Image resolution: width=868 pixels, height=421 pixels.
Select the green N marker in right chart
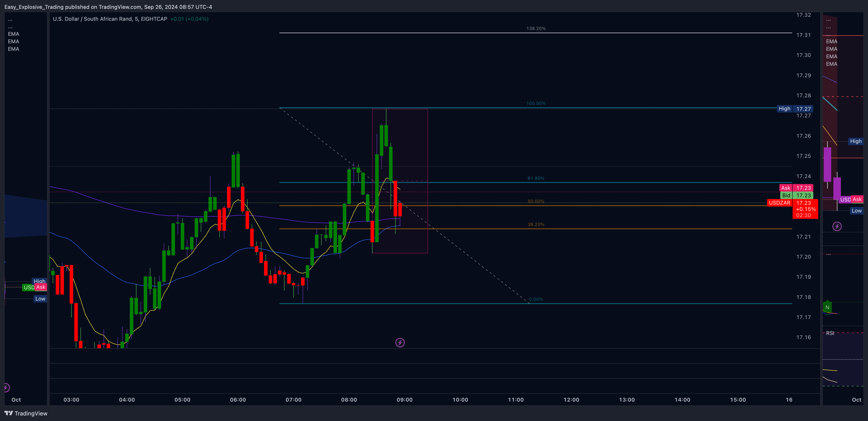point(827,307)
